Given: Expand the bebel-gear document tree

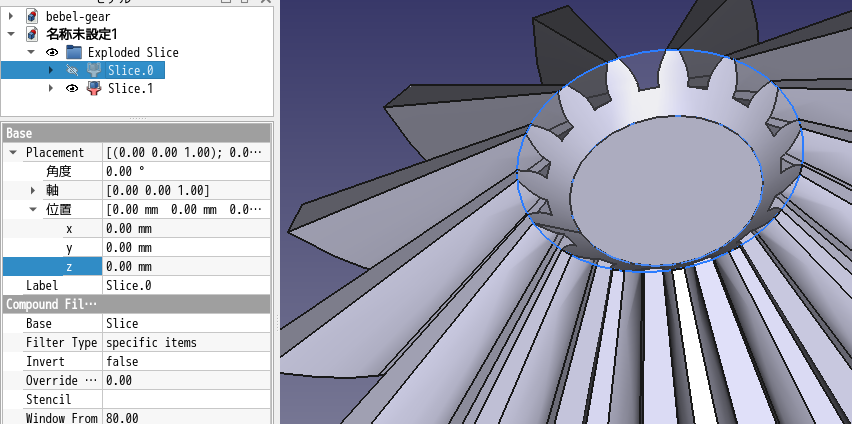Looking at the screenshot, I should pyautogui.click(x=11, y=17).
